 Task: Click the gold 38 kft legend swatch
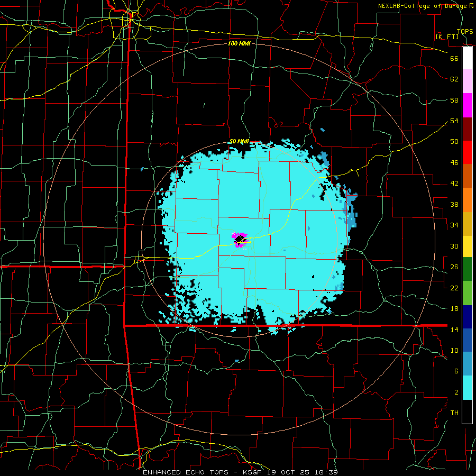(467, 223)
